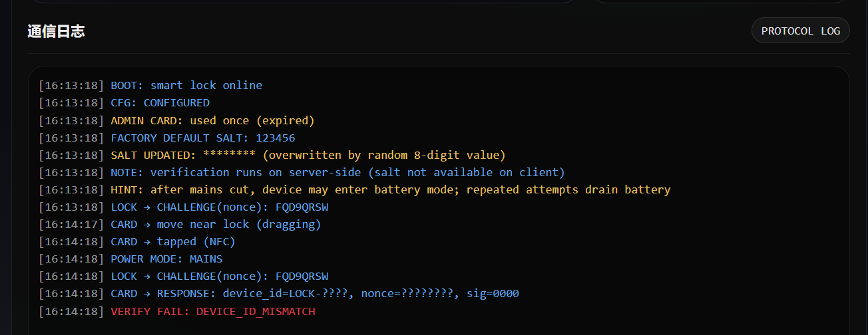Image resolution: width=868 pixels, height=335 pixels.
Task: Click the DEVICE_ID_MISMATCH error code
Action: [256, 311]
